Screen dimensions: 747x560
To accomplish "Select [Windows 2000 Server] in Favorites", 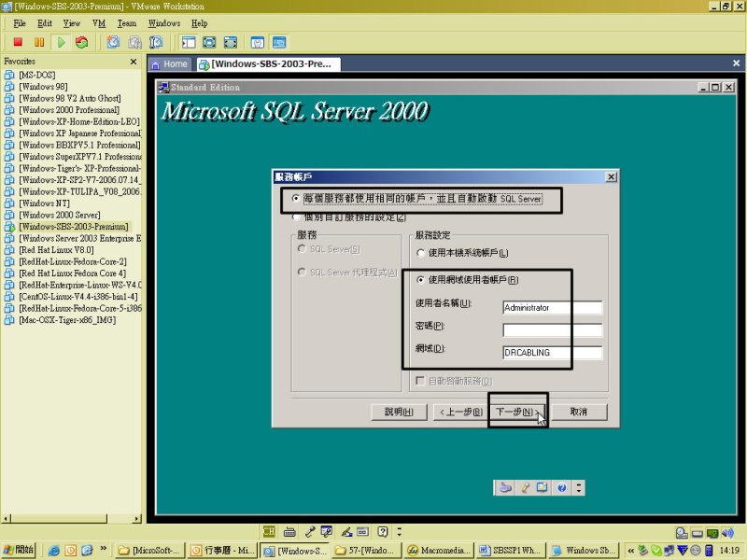I will [x=60, y=215].
